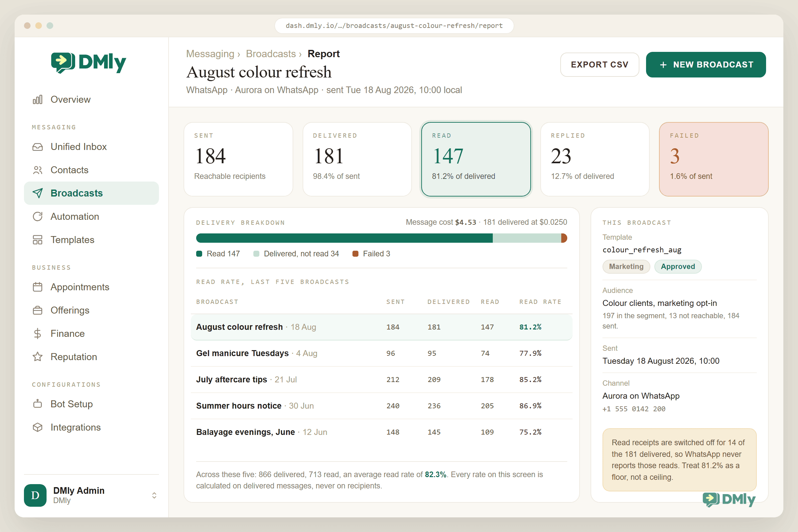This screenshot has height=532, width=798.
Task: Open the July aftercare tips row
Action: click(382, 380)
